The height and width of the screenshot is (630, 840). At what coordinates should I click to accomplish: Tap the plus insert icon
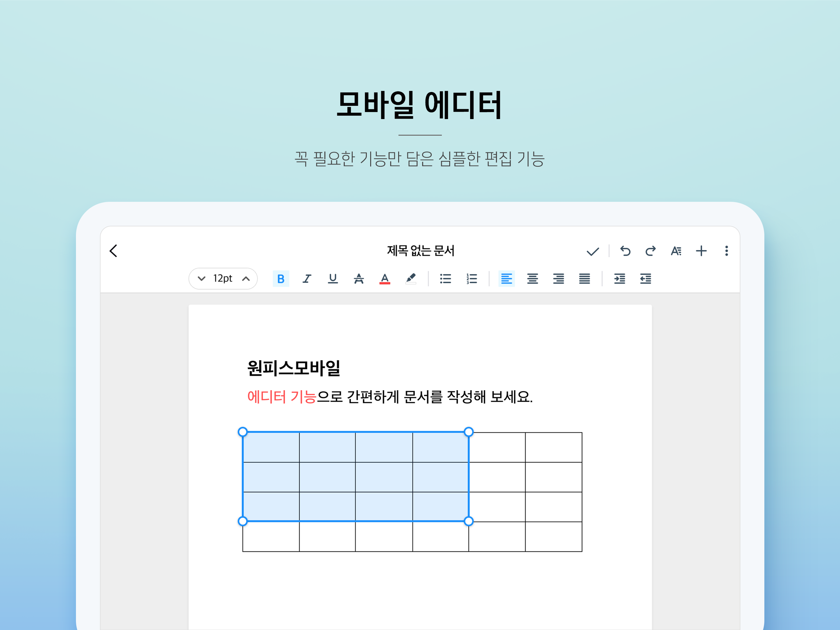(701, 251)
